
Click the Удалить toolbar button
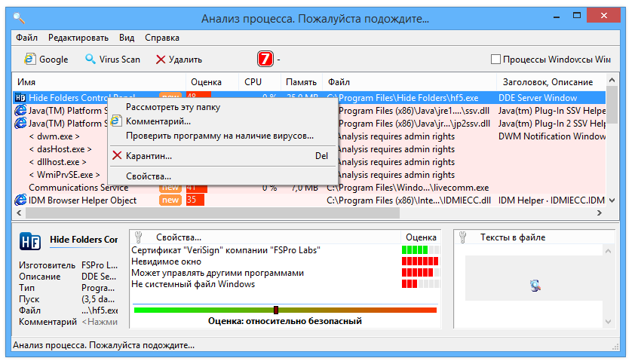click(179, 60)
